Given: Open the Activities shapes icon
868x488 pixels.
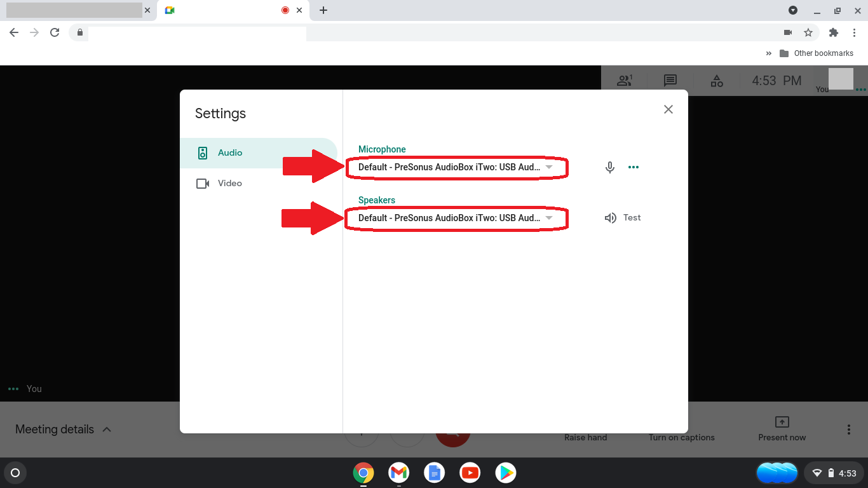Looking at the screenshot, I should 716,81.
